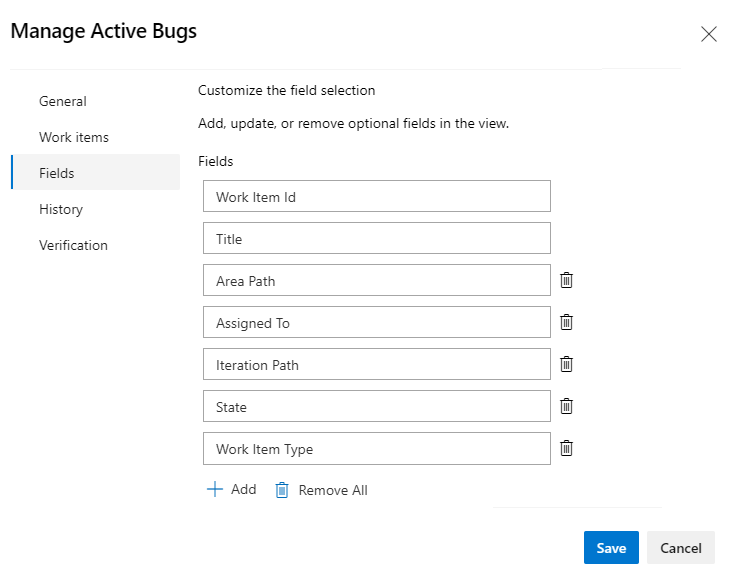The image size is (736, 574).
Task: Open the State field selector
Action: [x=376, y=406]
